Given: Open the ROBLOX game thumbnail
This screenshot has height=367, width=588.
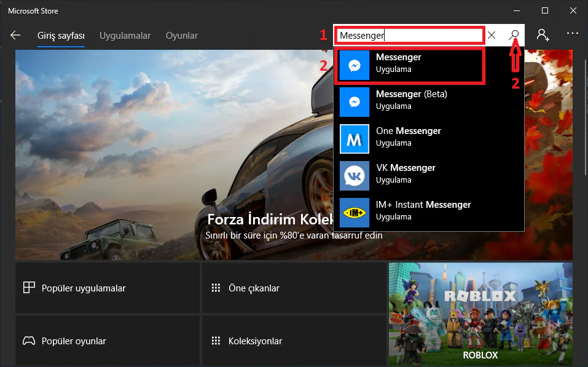Looking at the screenshot, I should (x=480, y=314).
